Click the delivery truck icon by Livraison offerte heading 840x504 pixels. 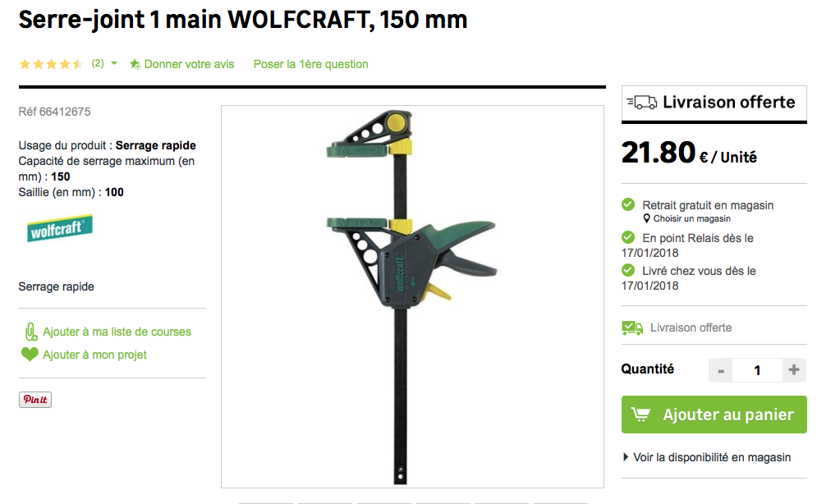(642, 102)
